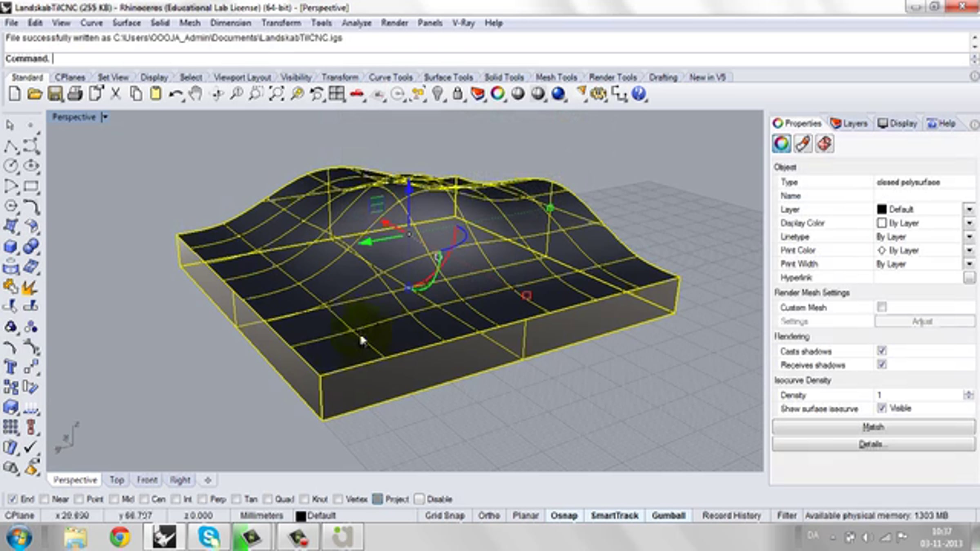Select the Box solid tool in sidebar

11,246
